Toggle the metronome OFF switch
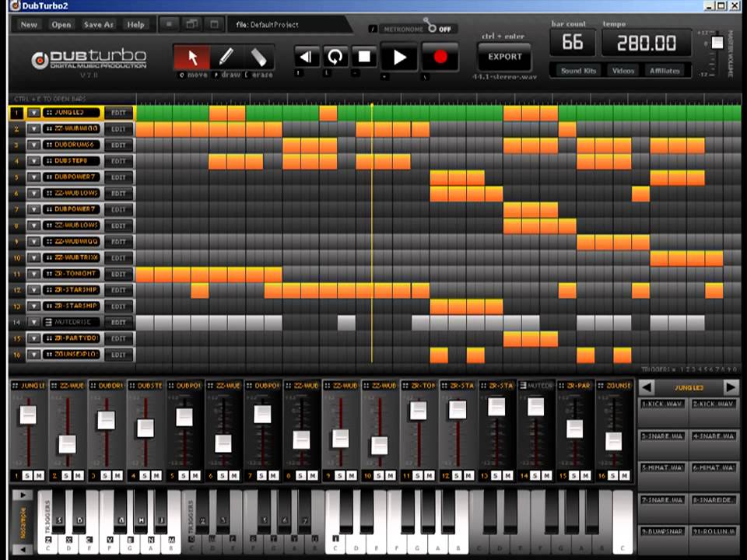This screenshot has width=747, height=560. point(439,28)
